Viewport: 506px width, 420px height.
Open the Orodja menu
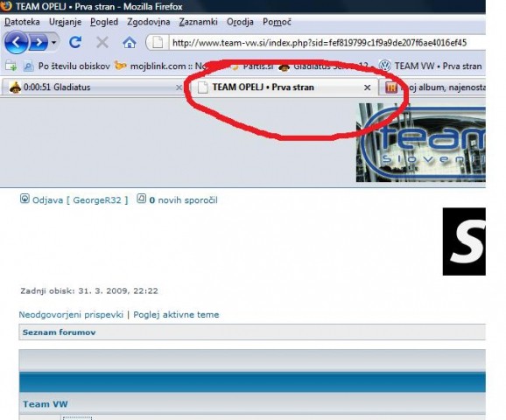point(240,22)
